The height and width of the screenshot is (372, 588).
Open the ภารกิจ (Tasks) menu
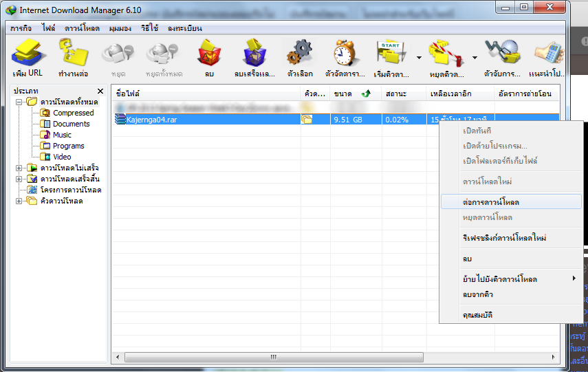[x=21, y=28]
